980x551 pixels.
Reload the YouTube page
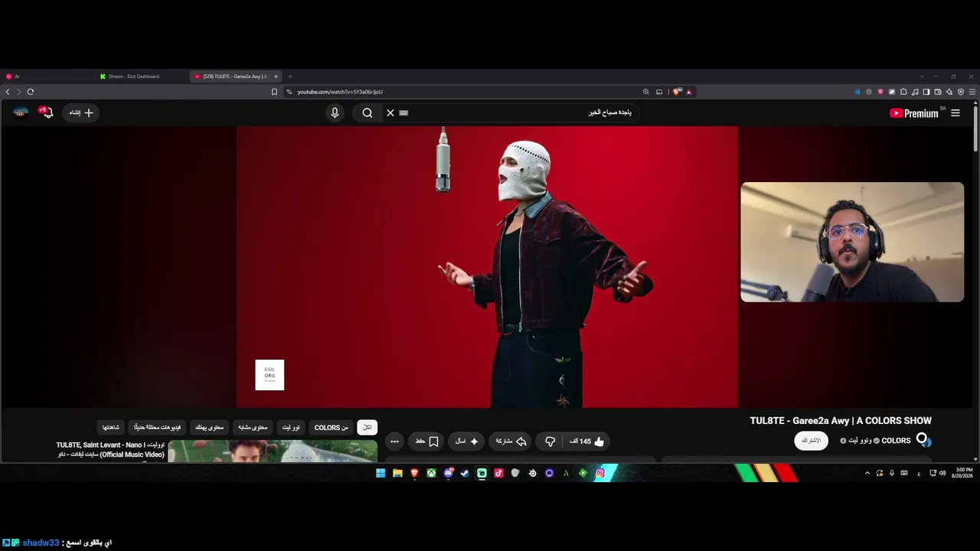(x=31, y=92)
